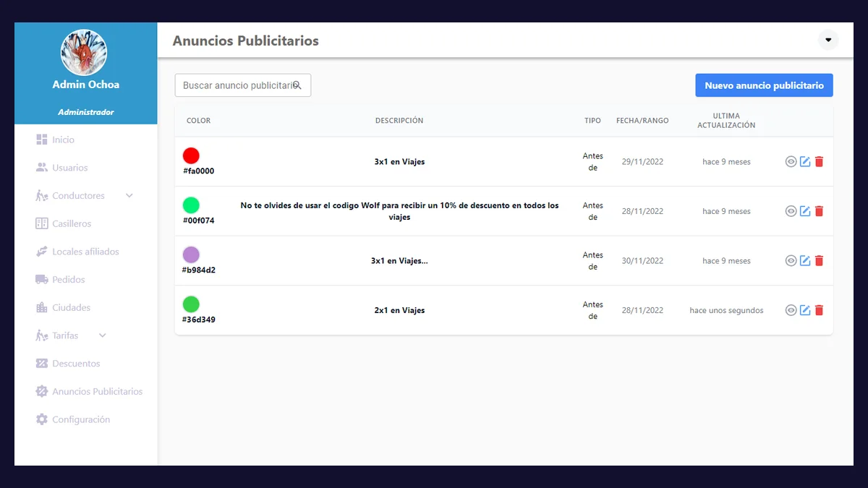Edit the '3x1 en Viajes...' ad

pos(805,261)
